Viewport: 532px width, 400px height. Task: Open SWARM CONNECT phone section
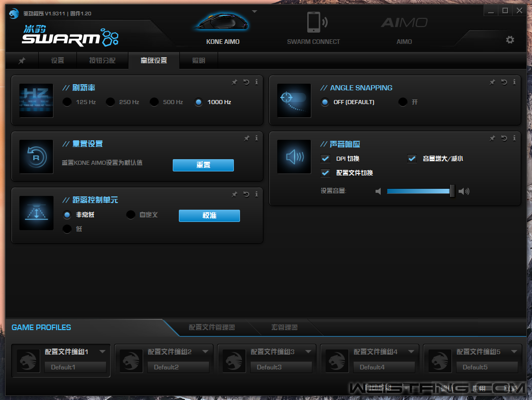pos(313,29)
